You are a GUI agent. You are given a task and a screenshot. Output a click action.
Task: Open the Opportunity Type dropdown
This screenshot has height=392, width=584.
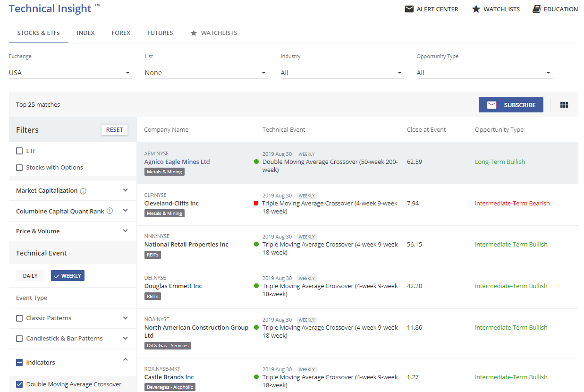click(x=484, y=73)
